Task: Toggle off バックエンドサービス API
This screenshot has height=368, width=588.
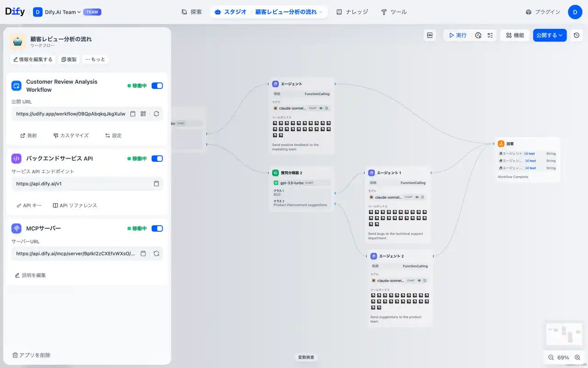Action: tap(157, 159)
